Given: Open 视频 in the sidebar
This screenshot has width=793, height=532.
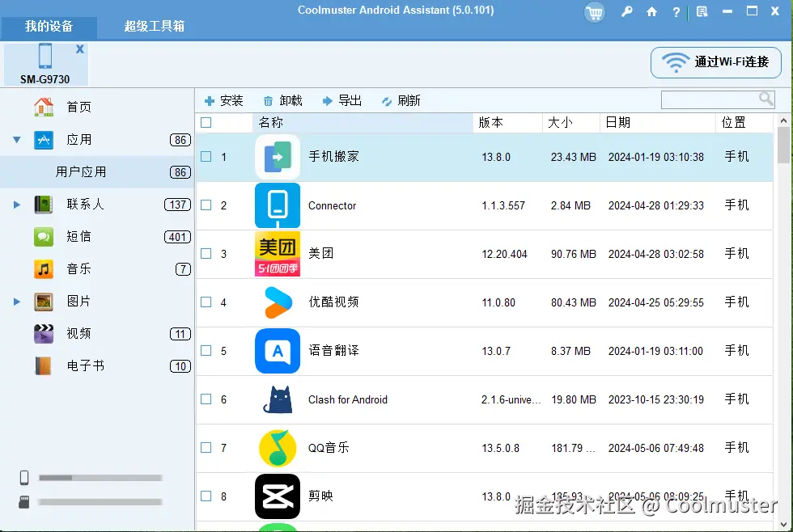Looking at the screenshot, I should click(97, 333).
